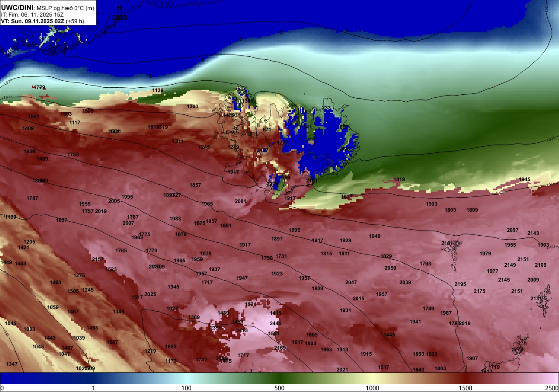The image size is (559, 392).
Task: Click the height value 1639
Action: click(29, 151)
